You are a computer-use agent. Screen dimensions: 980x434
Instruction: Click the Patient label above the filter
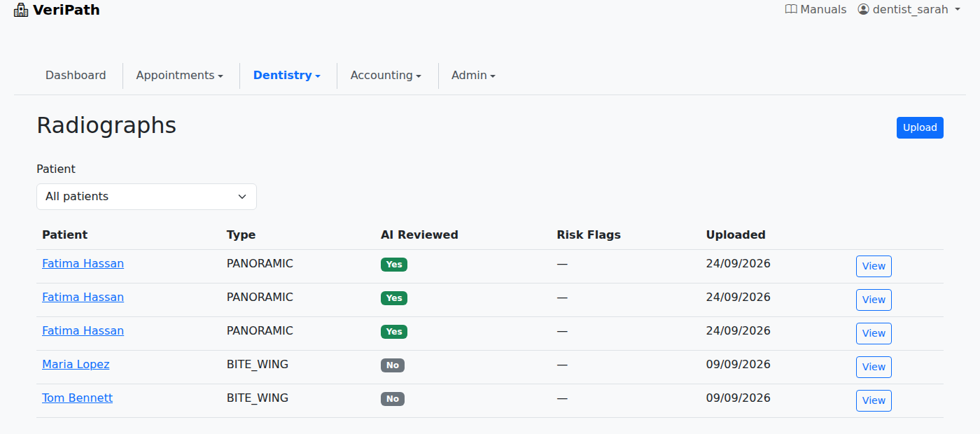coord(56,169)
